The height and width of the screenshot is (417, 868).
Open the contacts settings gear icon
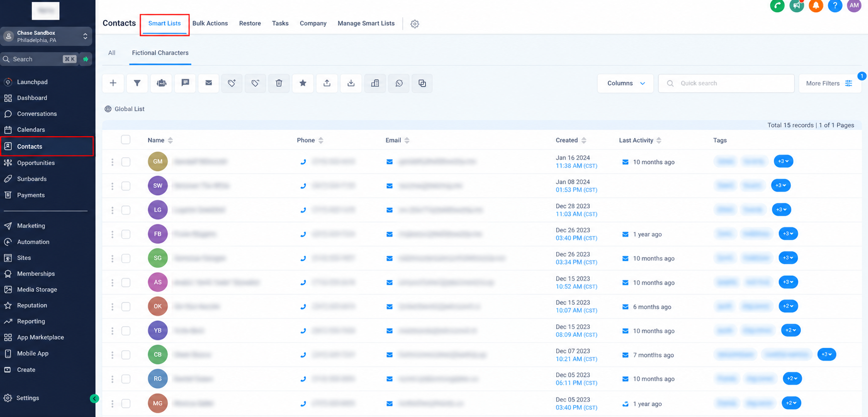[415, 24]
